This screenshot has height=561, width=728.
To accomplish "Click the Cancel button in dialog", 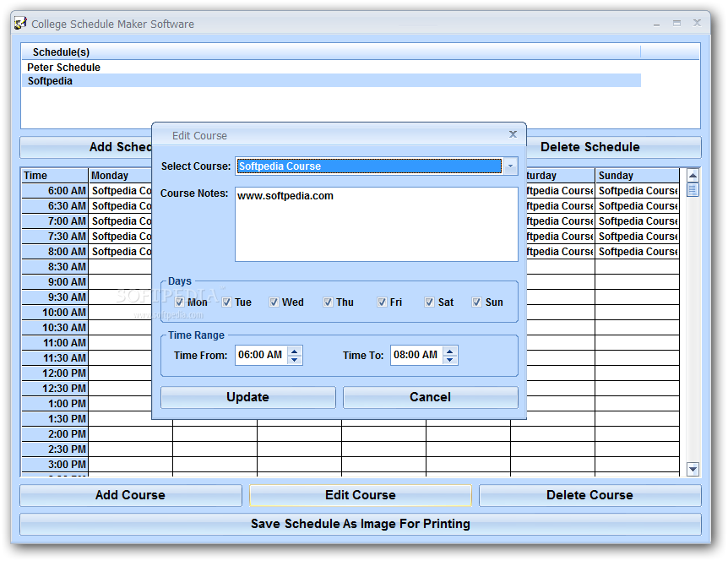I will pos(431,398).
